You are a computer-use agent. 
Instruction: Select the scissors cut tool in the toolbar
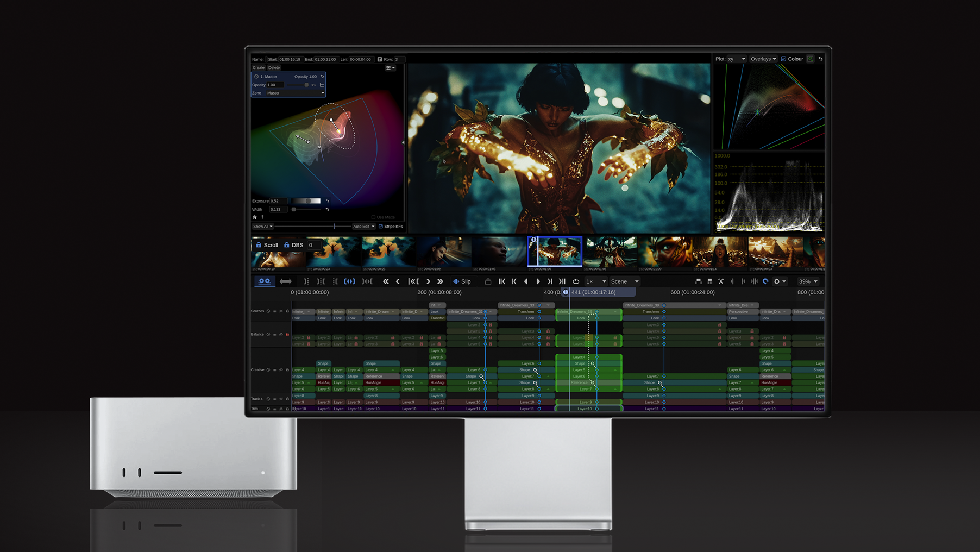(x=721, y=281)
